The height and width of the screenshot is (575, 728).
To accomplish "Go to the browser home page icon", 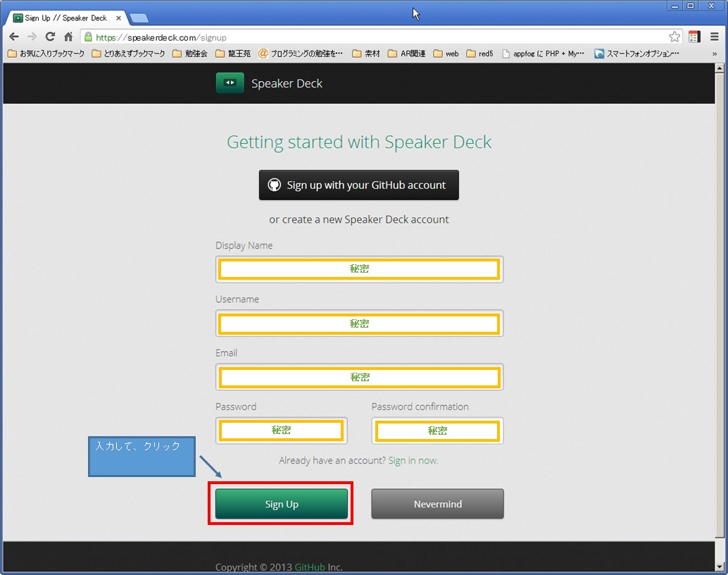I will point(68,37).
